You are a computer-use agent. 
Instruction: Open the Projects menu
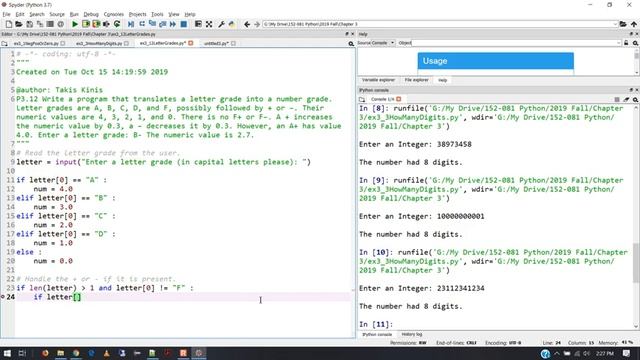pos(138,14)
